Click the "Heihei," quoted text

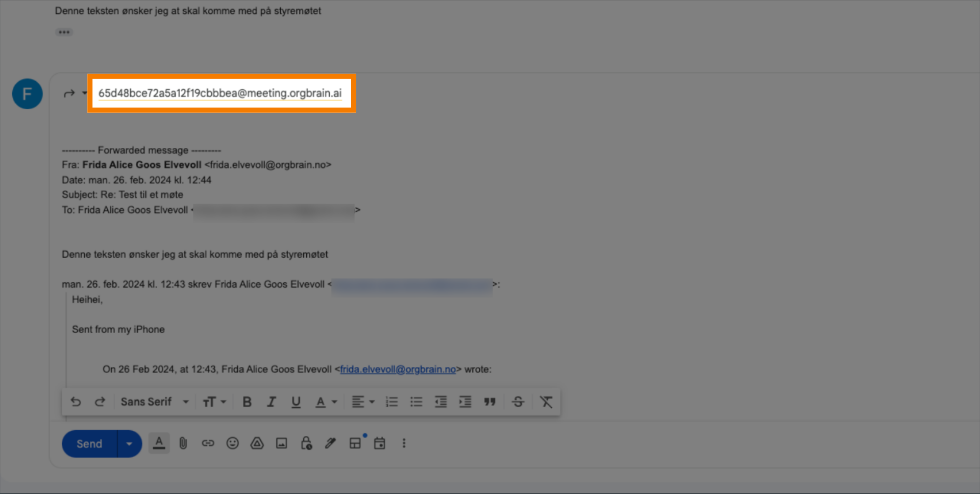pyautogui.click(x=87, y=300)
